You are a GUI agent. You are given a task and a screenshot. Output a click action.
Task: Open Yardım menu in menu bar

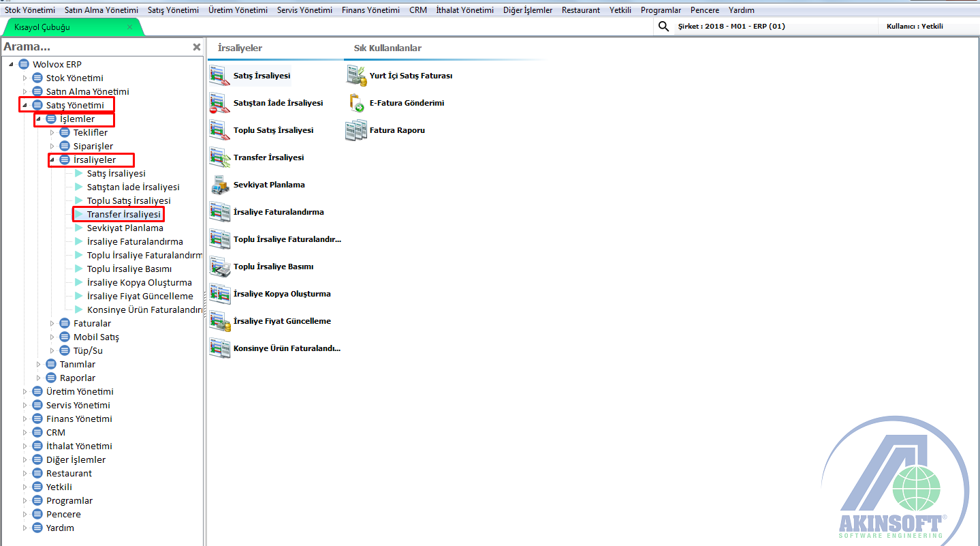point(742,10)
